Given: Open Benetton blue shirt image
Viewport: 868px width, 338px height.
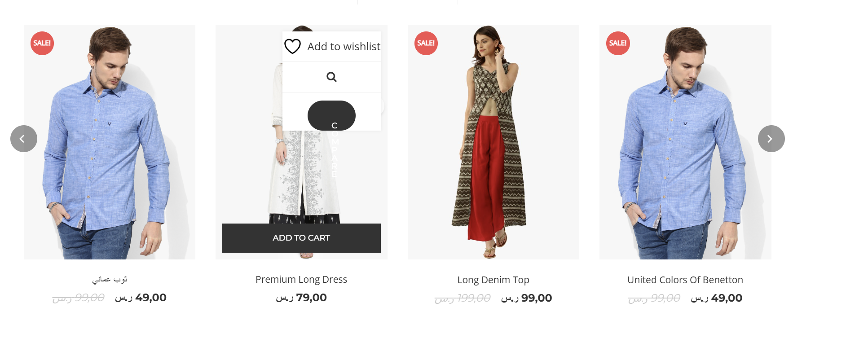Looking at the screenshot, I should click(685, 142).
